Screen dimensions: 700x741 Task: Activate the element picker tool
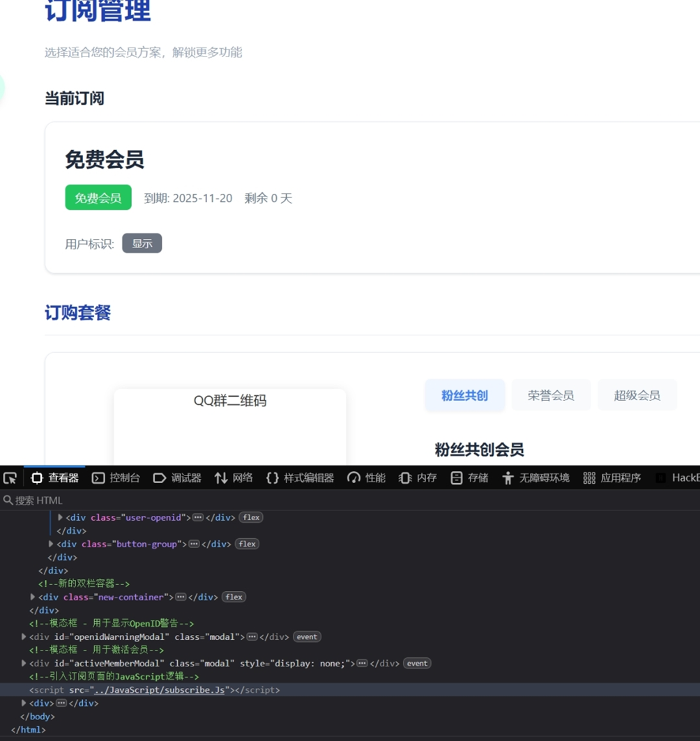[x=10, y=478]
